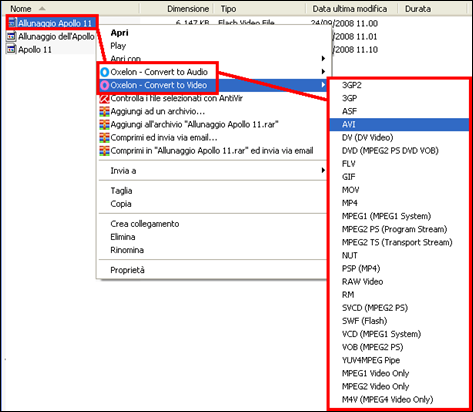This screenshot has height=412, width=473.
Task: Select VOB (MPEG2 PS) format
Action: pos(372,347)
